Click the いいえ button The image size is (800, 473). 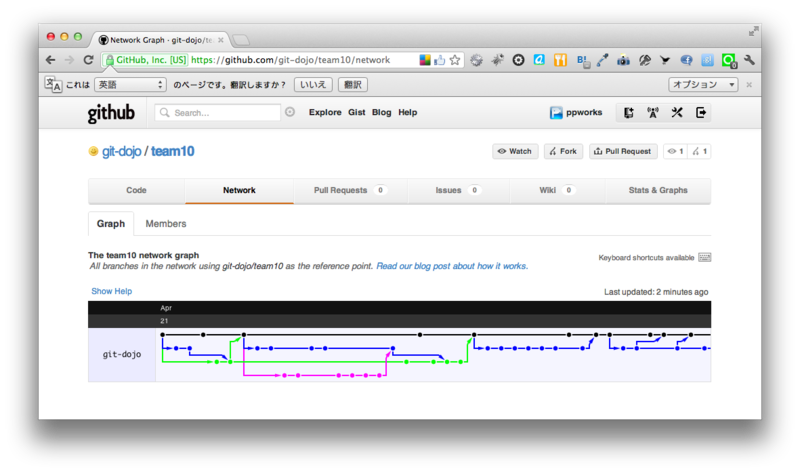(313, 85)
